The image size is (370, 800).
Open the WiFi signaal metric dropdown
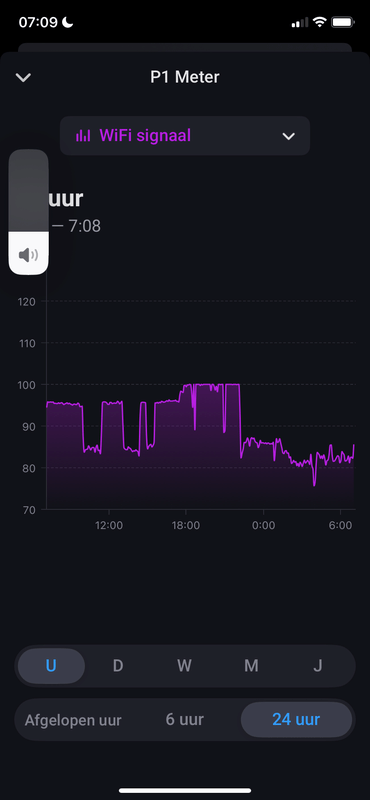pos(185,136)
